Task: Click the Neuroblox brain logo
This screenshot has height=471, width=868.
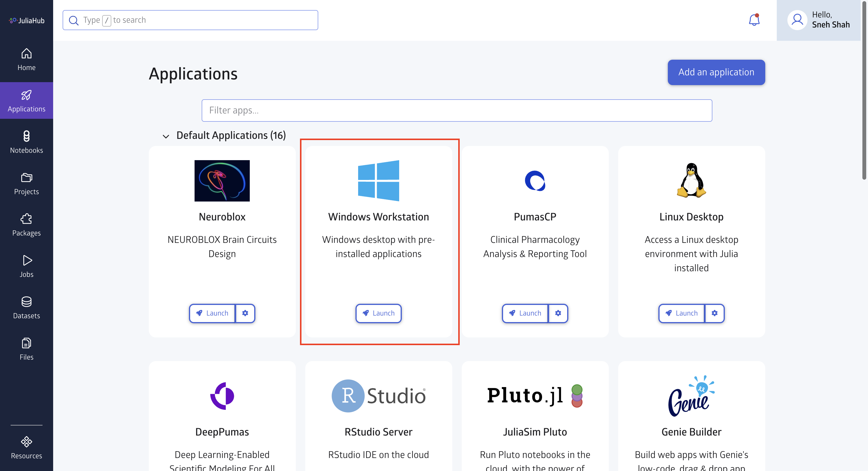Action: pyautogui.click(x=222, y=181)
